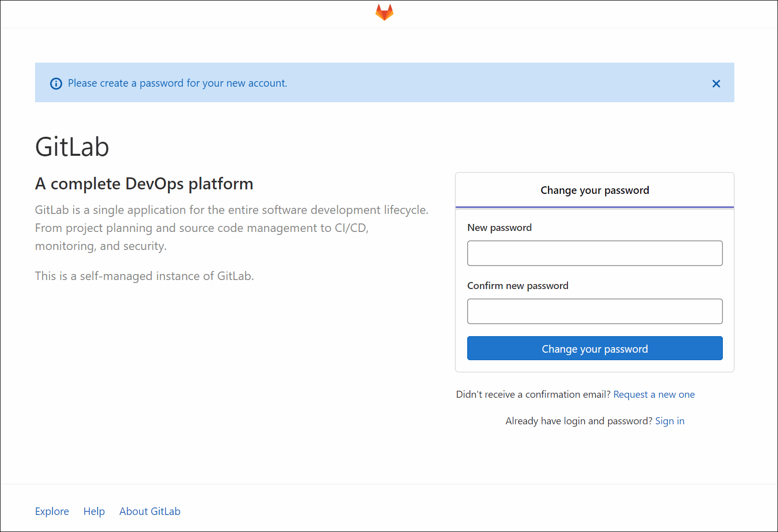The image size is (778, 532).
Task: Click the info icon in the banner
Action: click(x=56, y=84)
